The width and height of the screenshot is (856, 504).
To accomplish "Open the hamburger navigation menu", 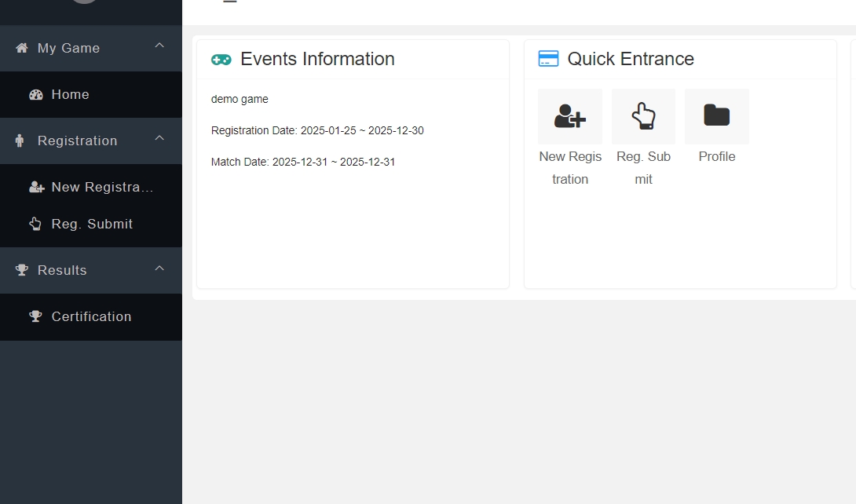I will click(229, 2).
